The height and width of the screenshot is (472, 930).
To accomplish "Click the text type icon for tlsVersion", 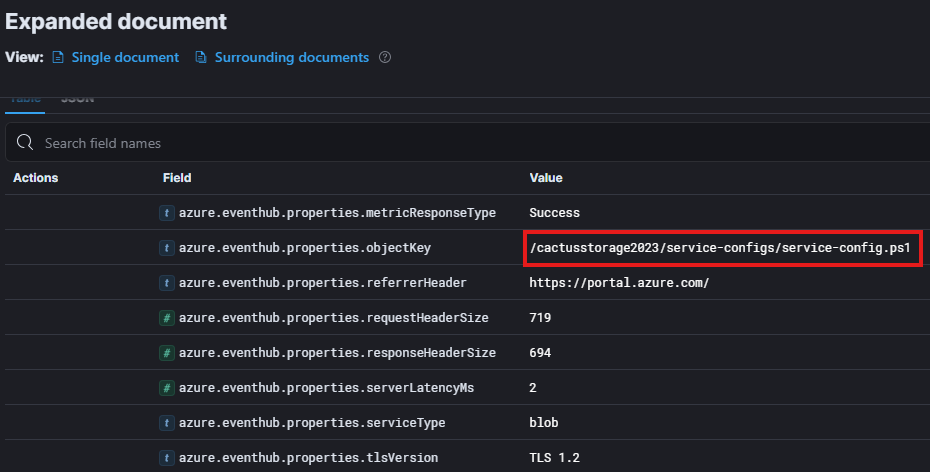I will (x=168, y=458).
